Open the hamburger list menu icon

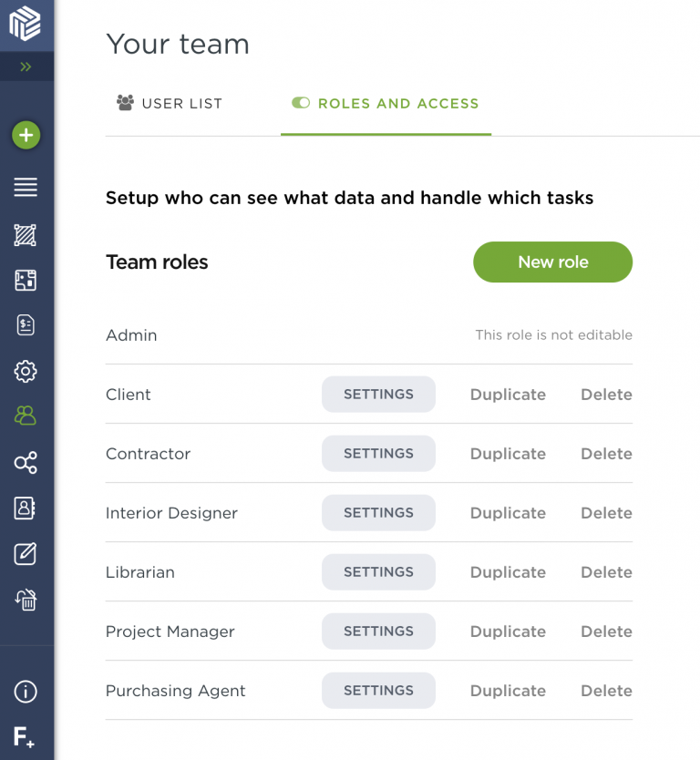26,188
